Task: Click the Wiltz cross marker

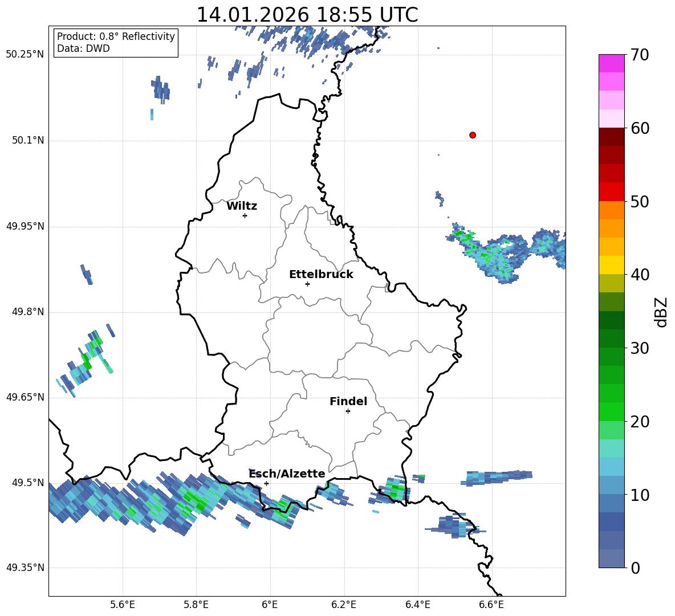Action: pos(245,215)
